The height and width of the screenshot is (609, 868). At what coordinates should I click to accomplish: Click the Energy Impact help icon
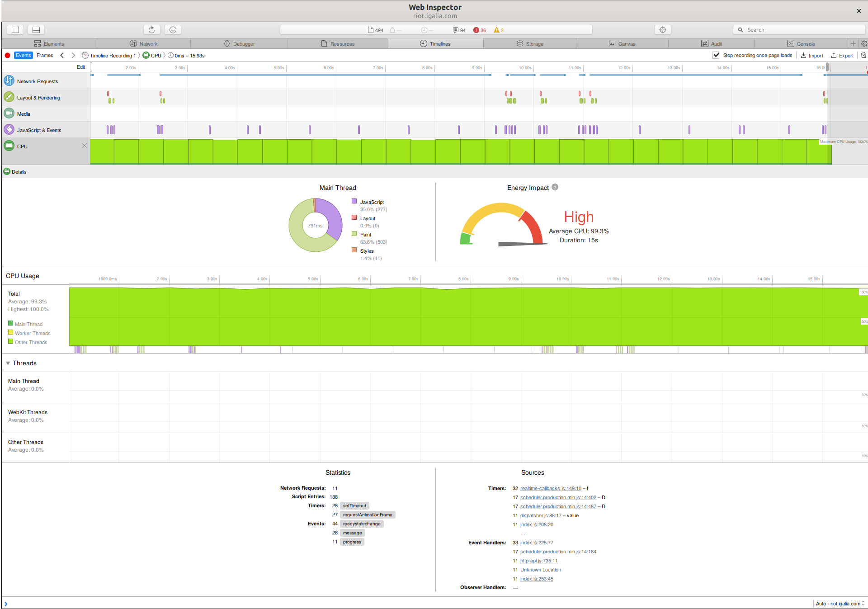tap(555, 187)
